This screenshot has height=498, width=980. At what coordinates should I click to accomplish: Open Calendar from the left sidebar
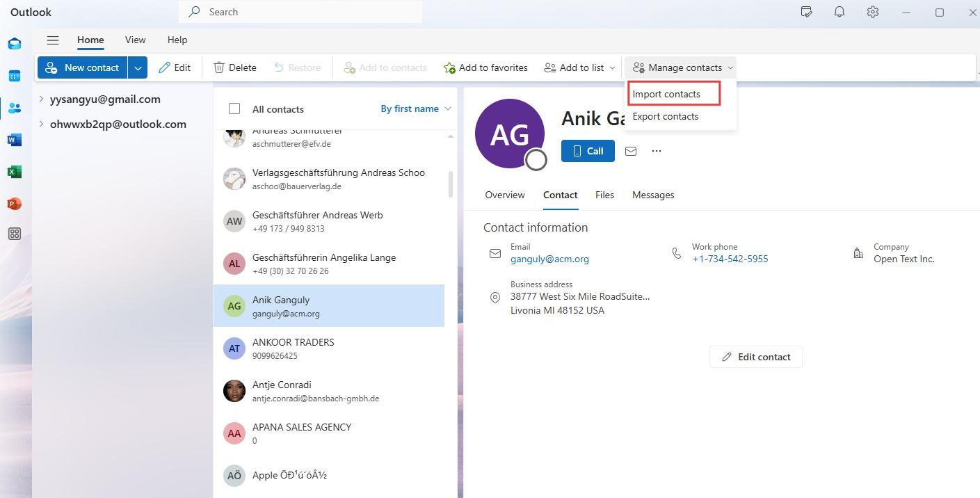(15, 76)
